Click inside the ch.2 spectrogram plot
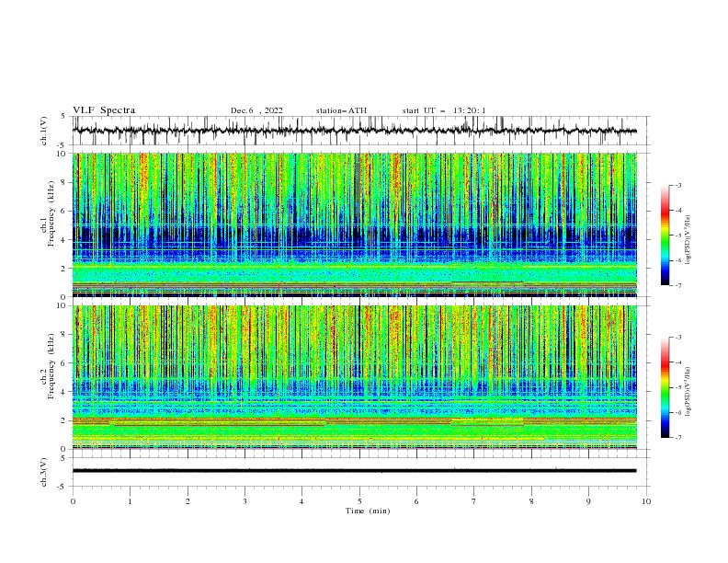The image size is (728, 563). point(354,377)
